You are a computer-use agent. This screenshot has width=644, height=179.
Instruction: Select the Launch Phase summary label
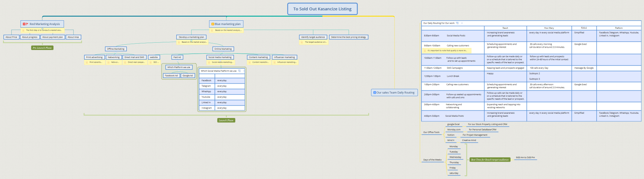point(226,120)
